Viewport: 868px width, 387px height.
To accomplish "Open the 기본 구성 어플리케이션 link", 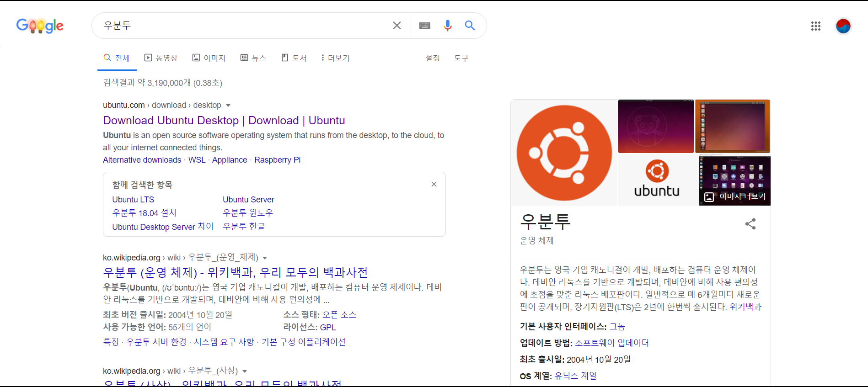I will (x=304, y=342).
